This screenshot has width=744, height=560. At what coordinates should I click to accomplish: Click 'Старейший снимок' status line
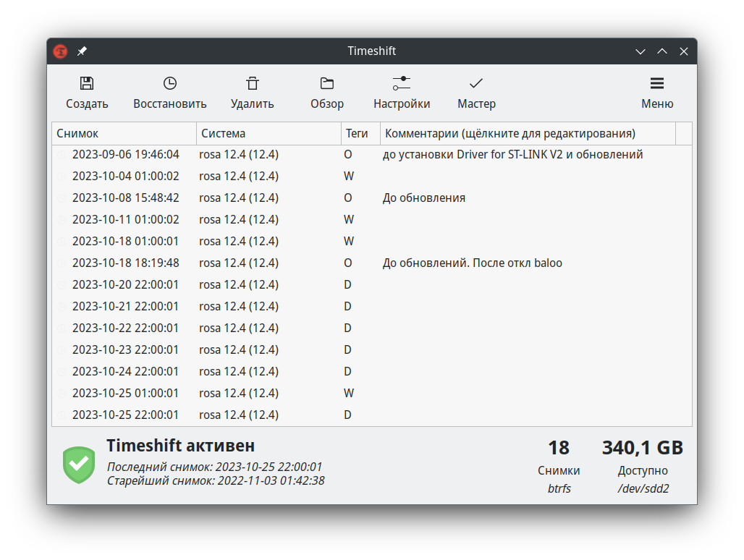point(216,481)
